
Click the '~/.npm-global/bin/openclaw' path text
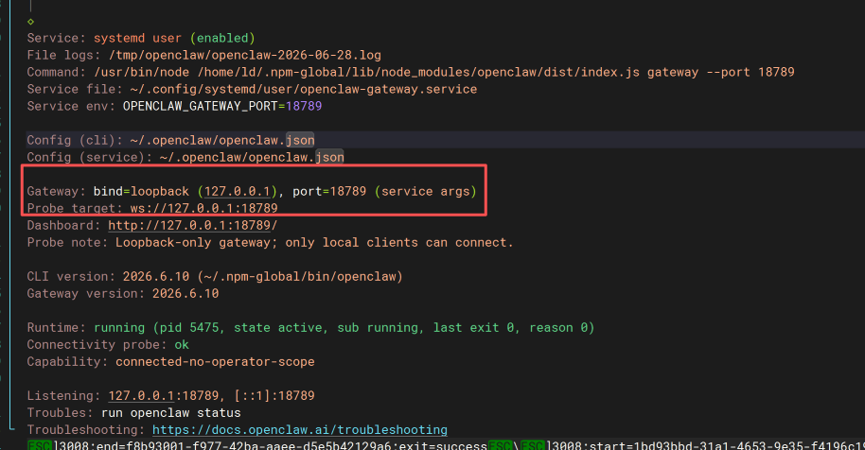click(300, 276)
